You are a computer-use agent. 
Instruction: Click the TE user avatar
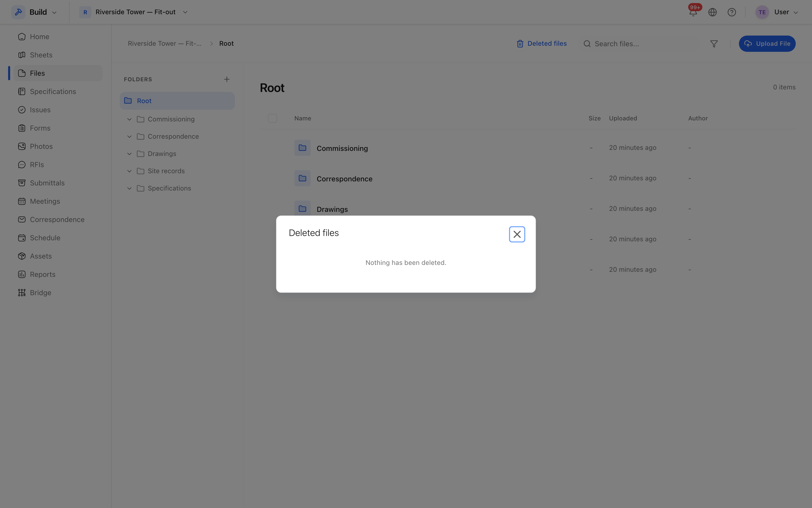coord(762,12)
